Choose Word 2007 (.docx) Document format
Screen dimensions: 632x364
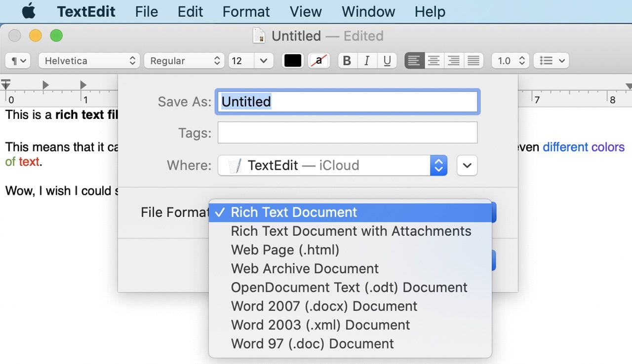(324, 306)
